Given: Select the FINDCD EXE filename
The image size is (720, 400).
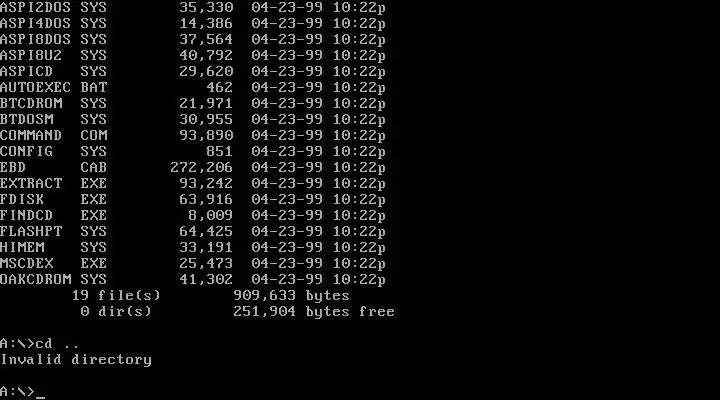Looking at the screenshot, I should coord(53,215).
